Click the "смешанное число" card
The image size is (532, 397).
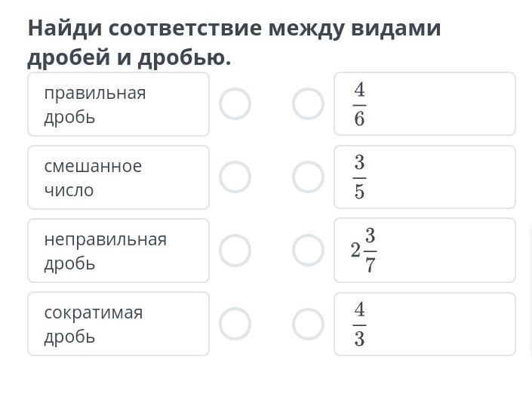[x=118, y=177]
